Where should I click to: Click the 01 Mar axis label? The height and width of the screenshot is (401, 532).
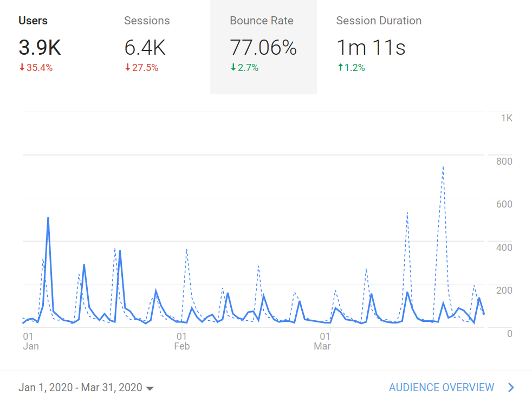(x=322, y=341)
